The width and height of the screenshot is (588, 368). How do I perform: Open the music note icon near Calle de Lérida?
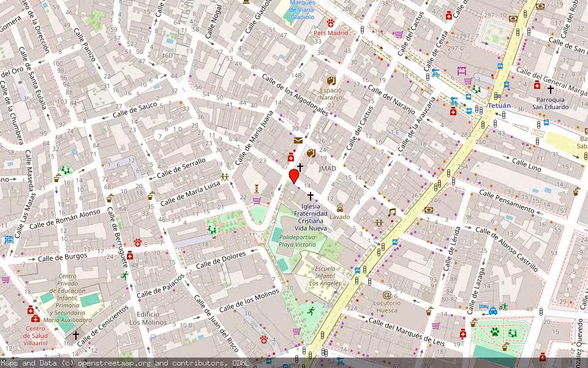(x=391, y=212)
